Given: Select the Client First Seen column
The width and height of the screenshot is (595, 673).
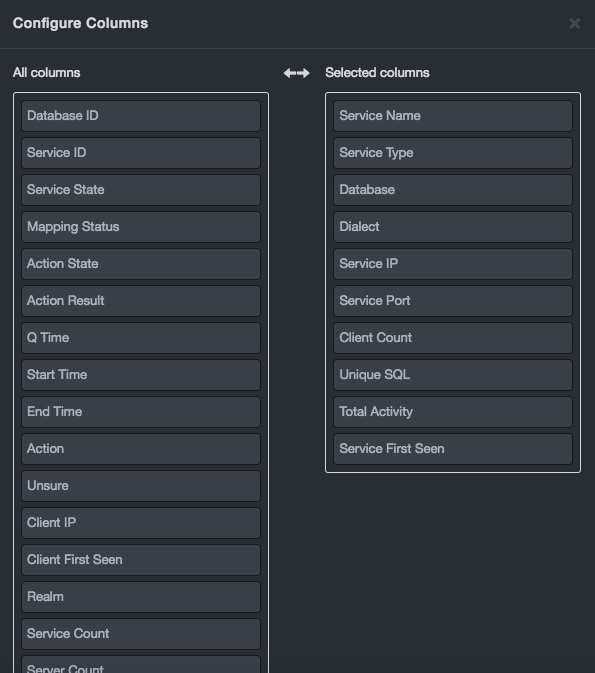Looking at the screenshot, I should pos(141,560).
